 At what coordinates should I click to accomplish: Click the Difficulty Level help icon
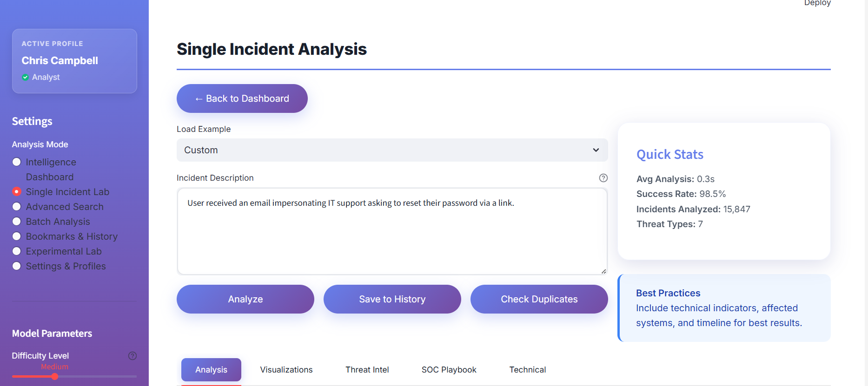(132, 355)
